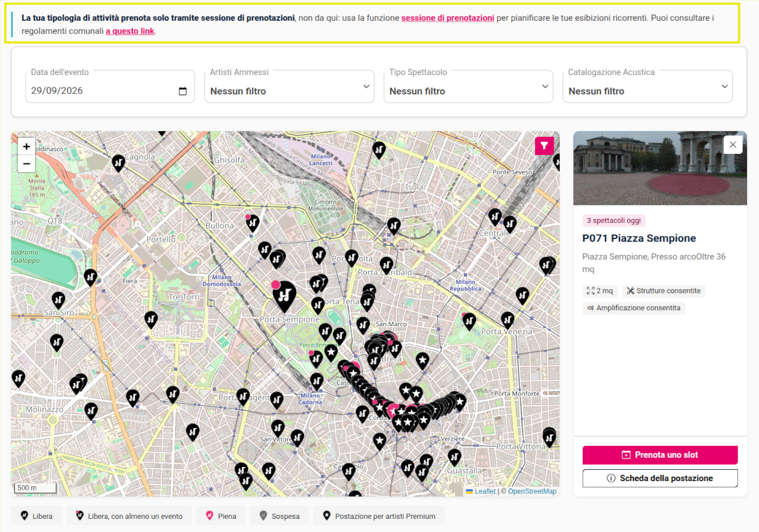The height and width of the screenshot is (532, 759).
Task: Click the marker near Isola at top
Action: 379,150
